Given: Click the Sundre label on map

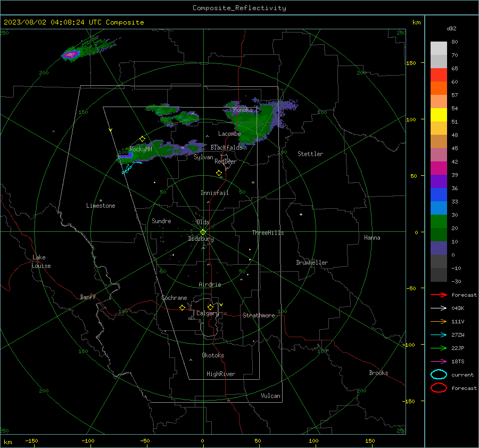Looking at the screenshot, I should tap(161, 221).
